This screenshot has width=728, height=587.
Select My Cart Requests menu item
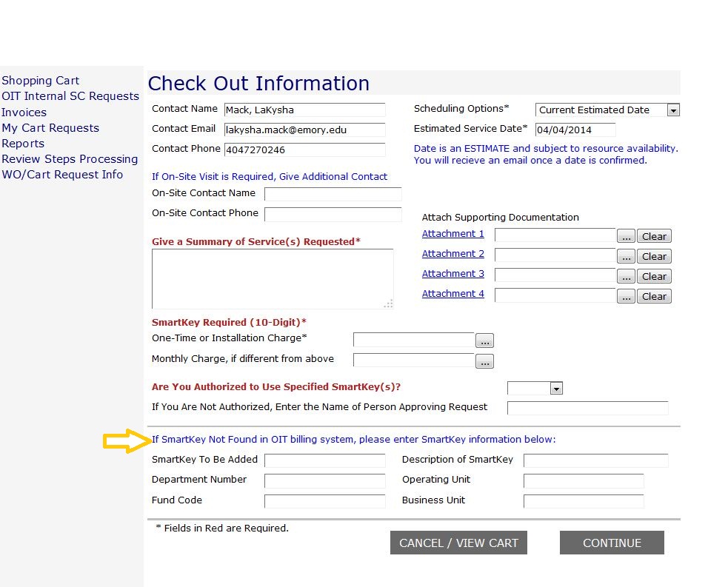[50, 128]
